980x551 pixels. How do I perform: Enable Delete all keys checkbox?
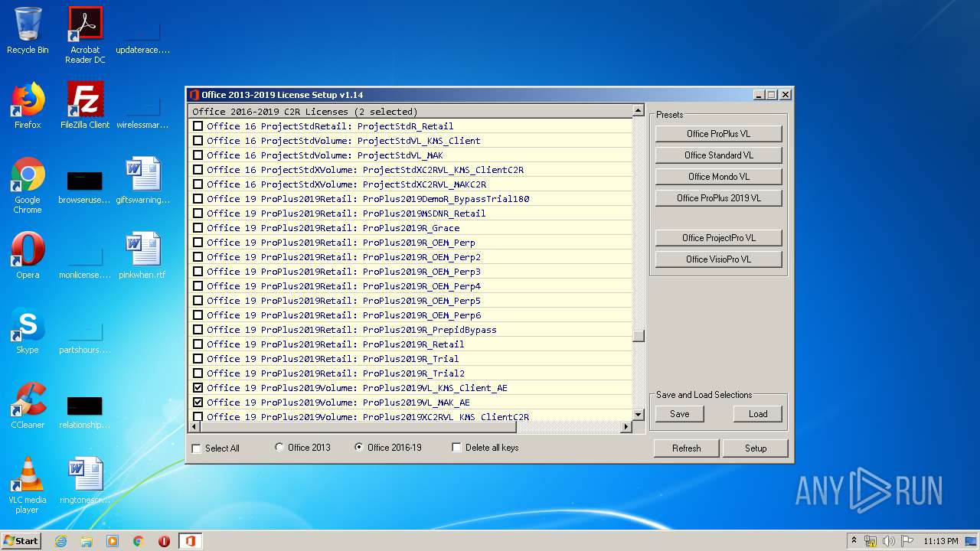coord(457,448)
